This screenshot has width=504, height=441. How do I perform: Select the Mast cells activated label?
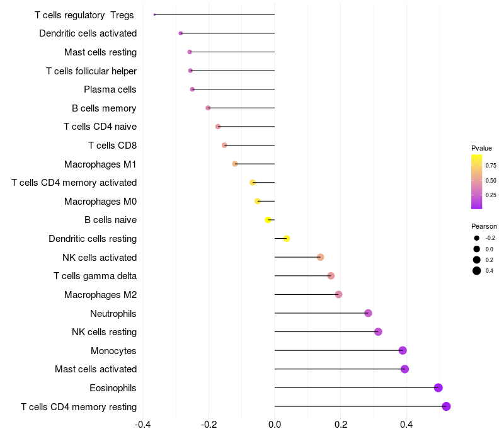pos(96,369)
